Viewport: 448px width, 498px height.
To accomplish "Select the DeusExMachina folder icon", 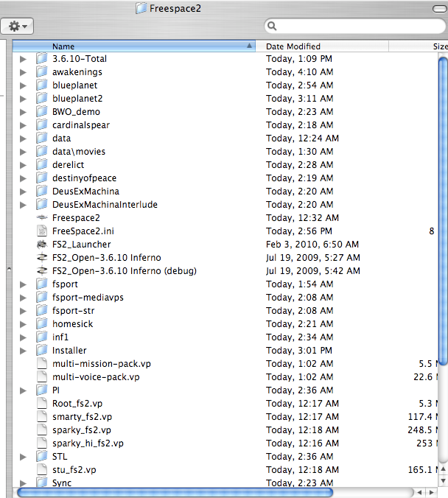I will (41, 192).
